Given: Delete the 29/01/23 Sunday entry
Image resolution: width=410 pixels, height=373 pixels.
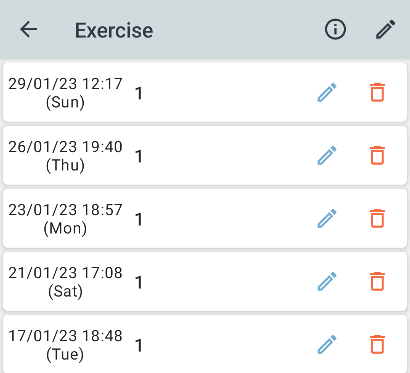Looking at the screenshot, I should pos(377,92).
